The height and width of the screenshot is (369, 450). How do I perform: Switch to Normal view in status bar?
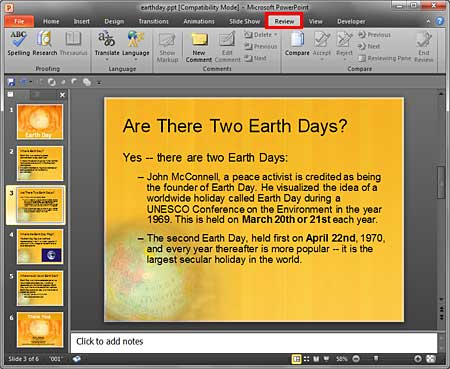coord(296,359)
